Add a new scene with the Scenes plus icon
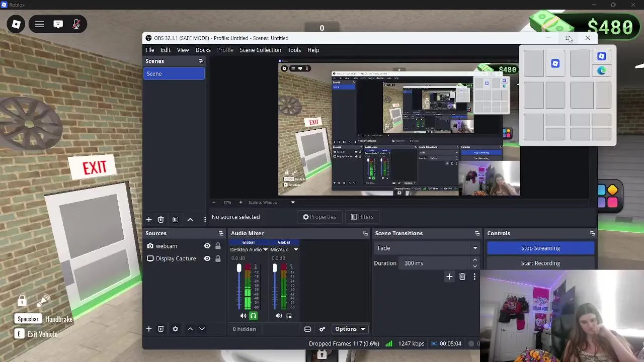Screen dimensions: 644x362 click(149, 220)
